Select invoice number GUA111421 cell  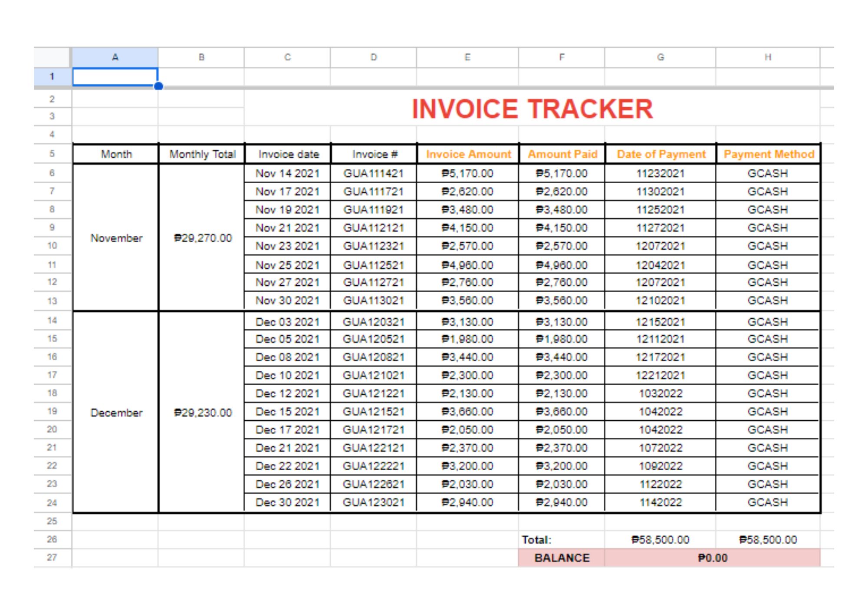(373, 174)
